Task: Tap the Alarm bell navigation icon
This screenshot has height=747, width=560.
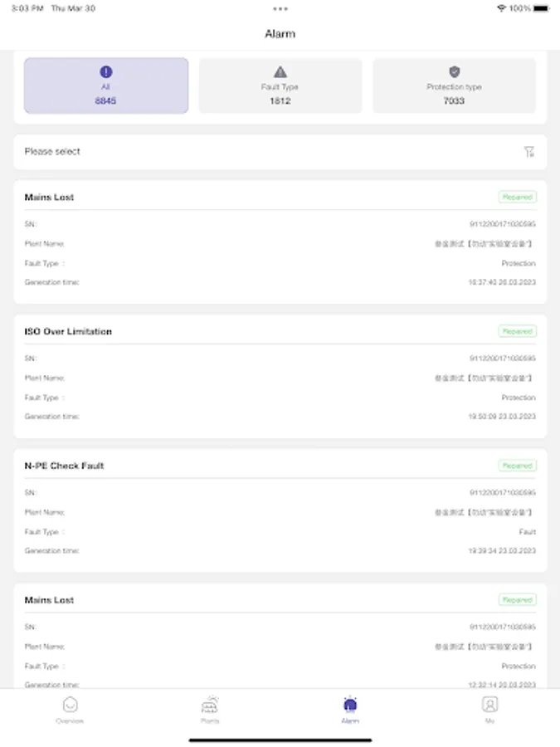Action: tap(350, 706)
